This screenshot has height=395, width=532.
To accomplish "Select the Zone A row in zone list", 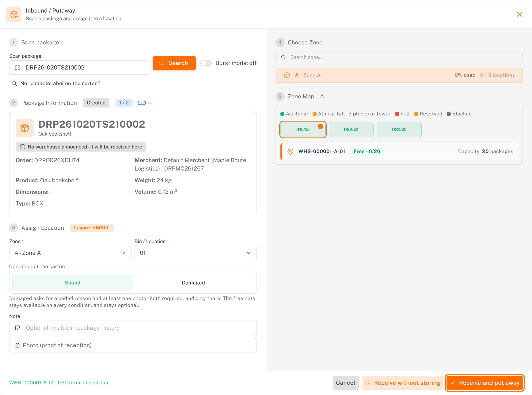I will point(399,75).
